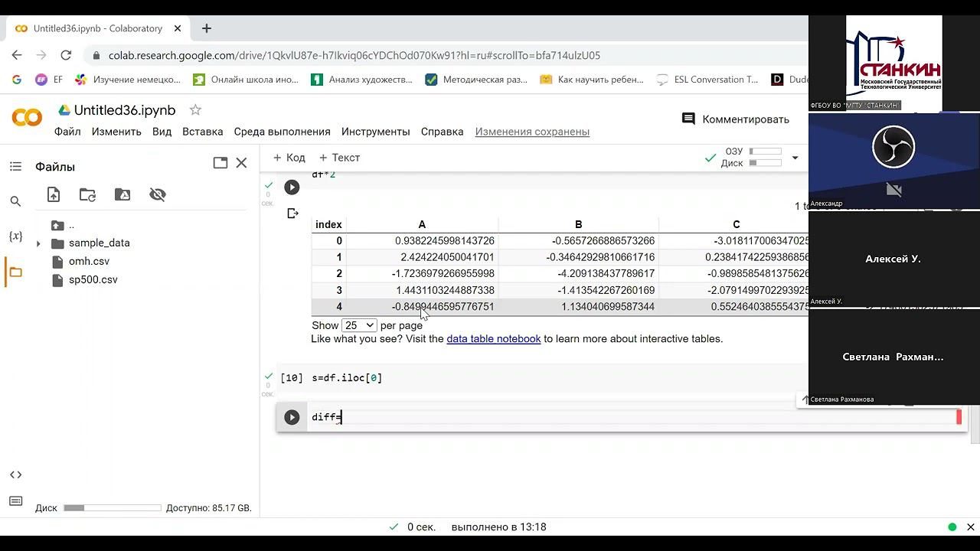Click the browser forward arrow

pyautogui.click(x=41, y=55)
